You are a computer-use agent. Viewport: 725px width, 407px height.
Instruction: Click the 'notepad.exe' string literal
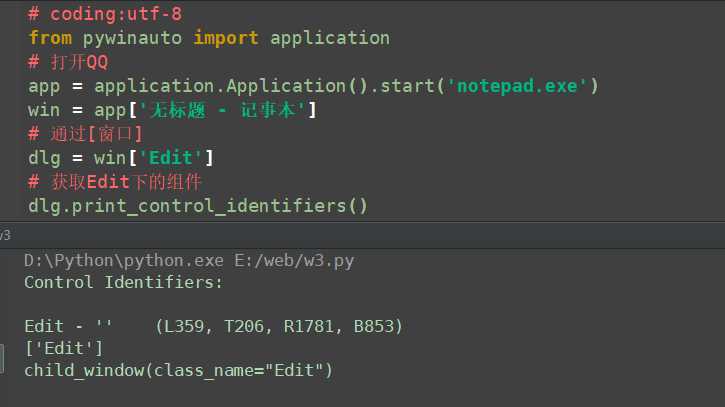tap(516, 86)
